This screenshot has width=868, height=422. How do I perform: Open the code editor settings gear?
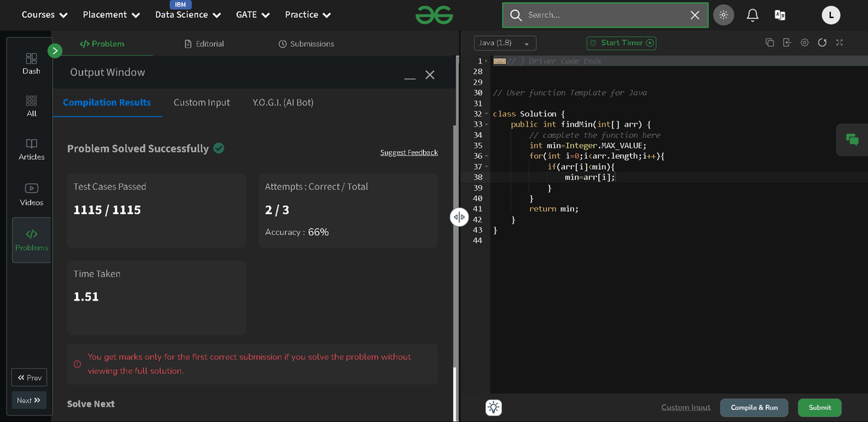[x=804, y=43]
